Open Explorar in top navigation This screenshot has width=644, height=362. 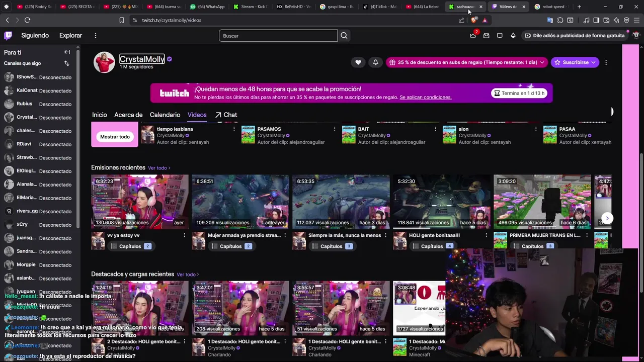pos(70,35)
